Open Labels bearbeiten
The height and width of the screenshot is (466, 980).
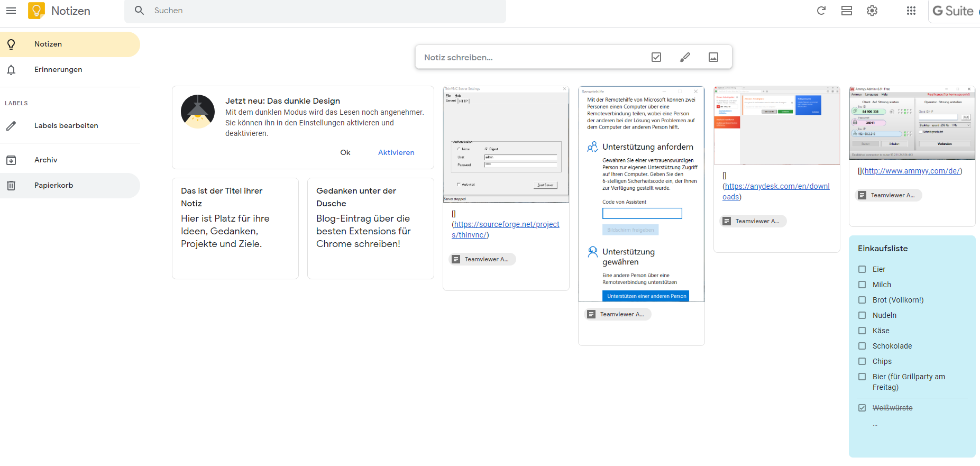pos(70,126)
